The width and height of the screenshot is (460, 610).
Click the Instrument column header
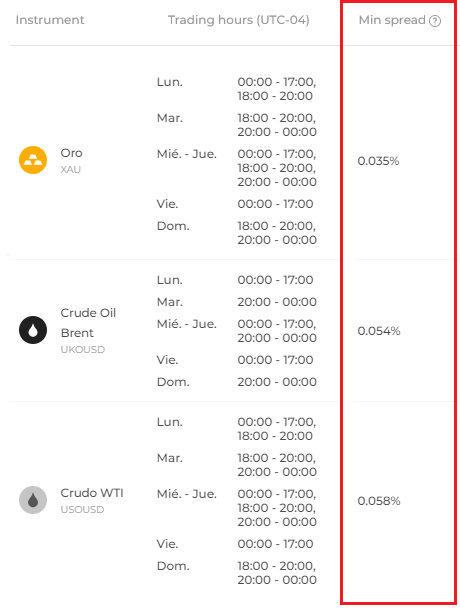(50, 20)
